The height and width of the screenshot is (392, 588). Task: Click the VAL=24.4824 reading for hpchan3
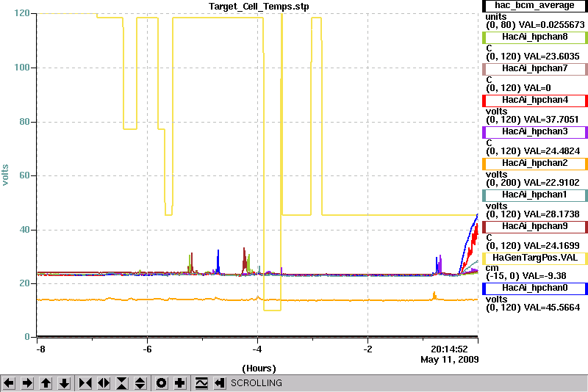pos(552,151)
